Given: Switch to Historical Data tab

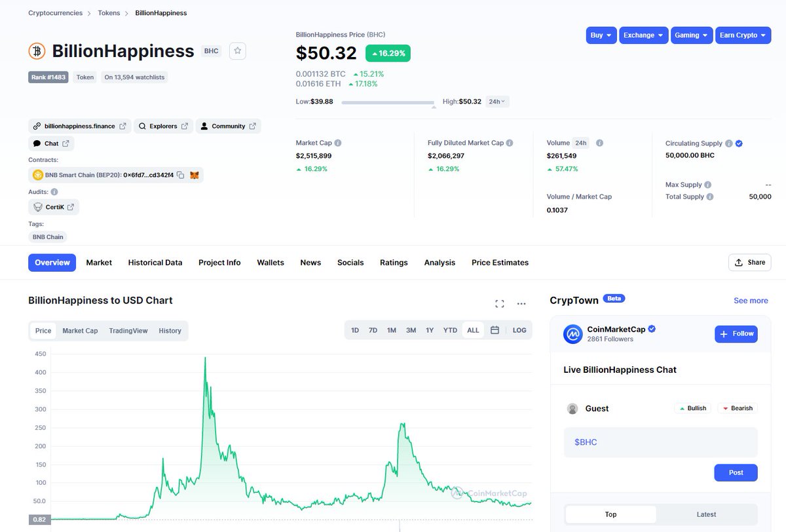Looking at the screenshot, I should [155, 263].
